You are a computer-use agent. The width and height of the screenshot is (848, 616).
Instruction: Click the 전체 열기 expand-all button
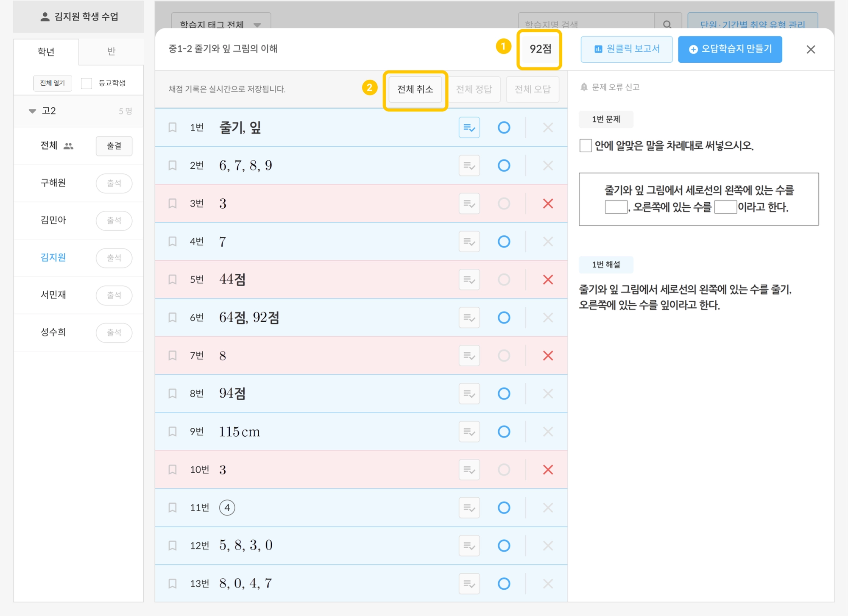click(x=52, y=83)
